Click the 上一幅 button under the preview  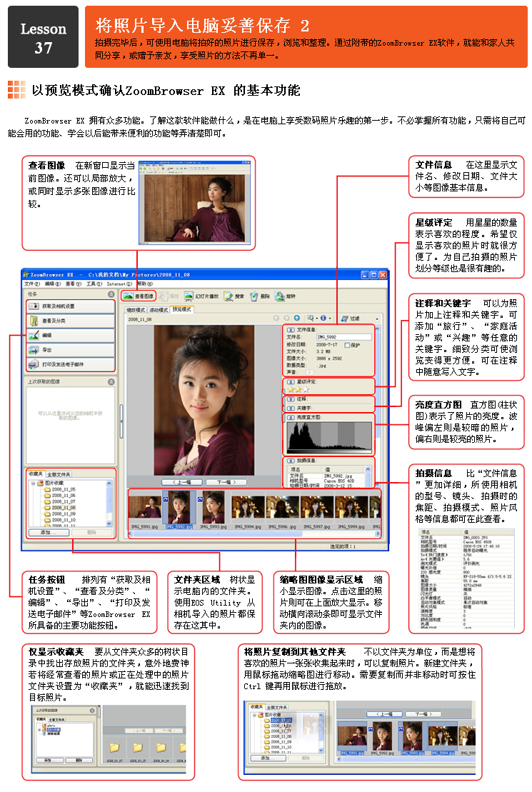coord(181,482)
